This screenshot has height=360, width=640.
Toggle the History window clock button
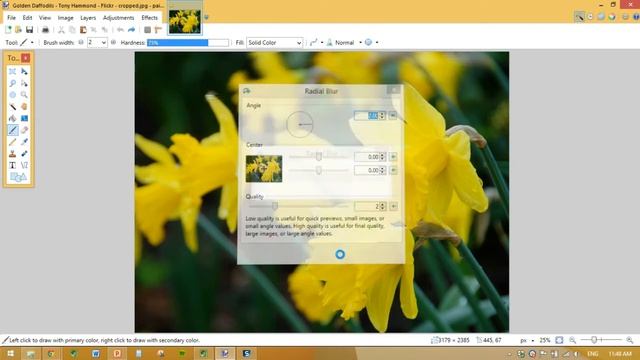pyautogui.click(x=590, y=17)
